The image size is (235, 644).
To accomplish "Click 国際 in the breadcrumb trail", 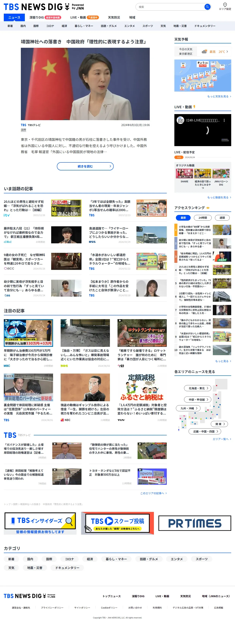I will [15, 504].
